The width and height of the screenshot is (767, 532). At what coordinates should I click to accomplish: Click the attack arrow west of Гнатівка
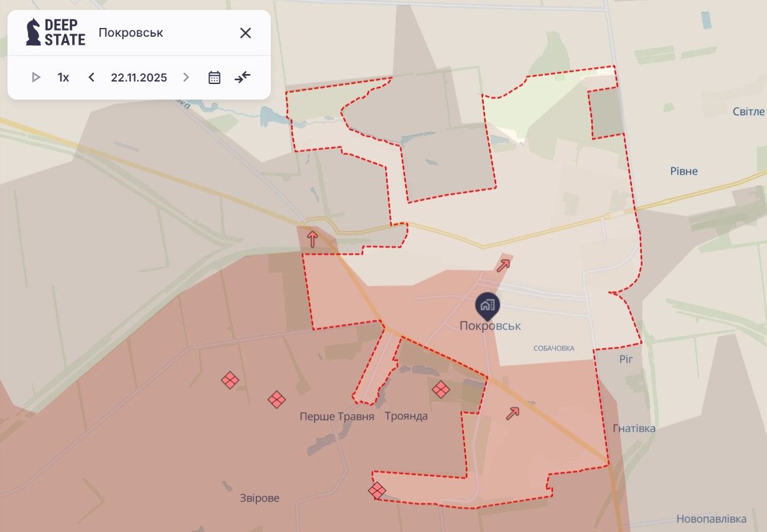coord(513,413)
